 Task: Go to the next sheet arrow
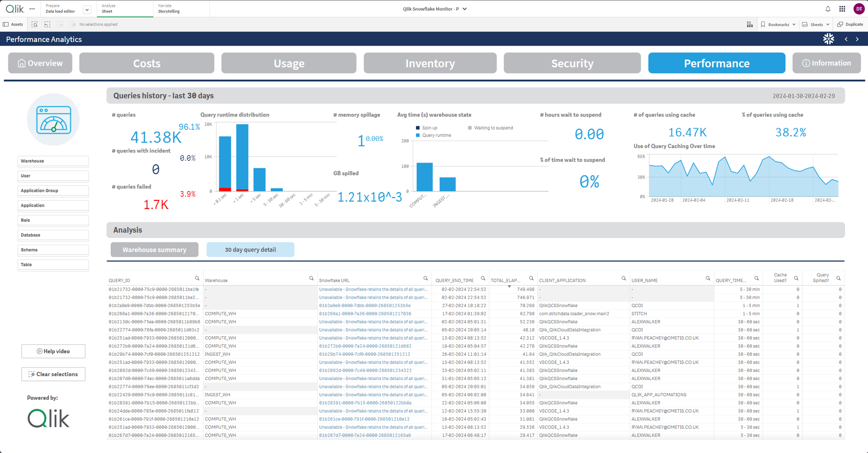tap(857, 39)
